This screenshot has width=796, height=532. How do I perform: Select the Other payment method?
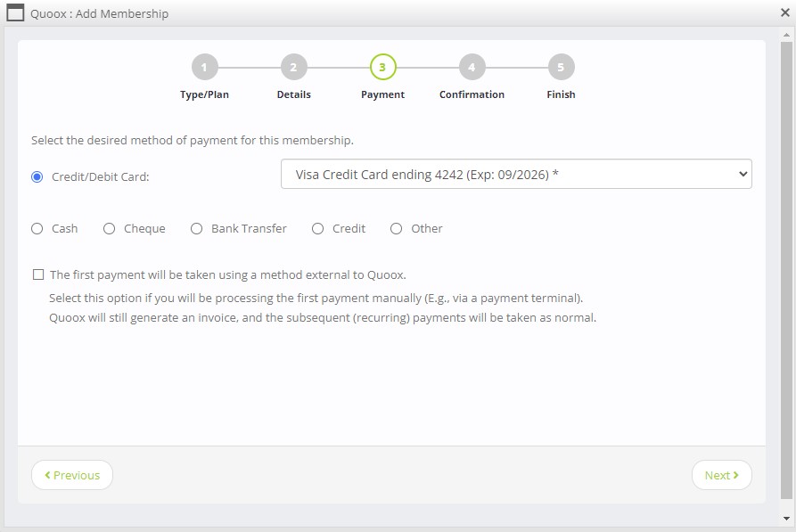point(396,228)
